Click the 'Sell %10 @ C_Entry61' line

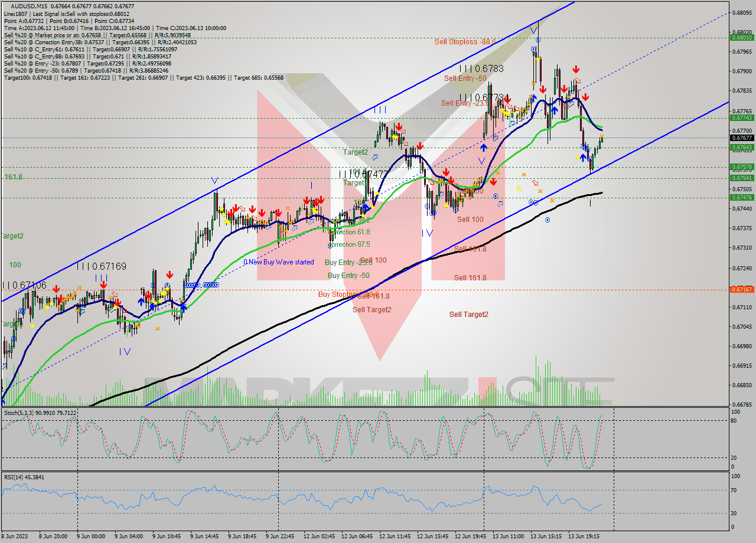[90, 49]
